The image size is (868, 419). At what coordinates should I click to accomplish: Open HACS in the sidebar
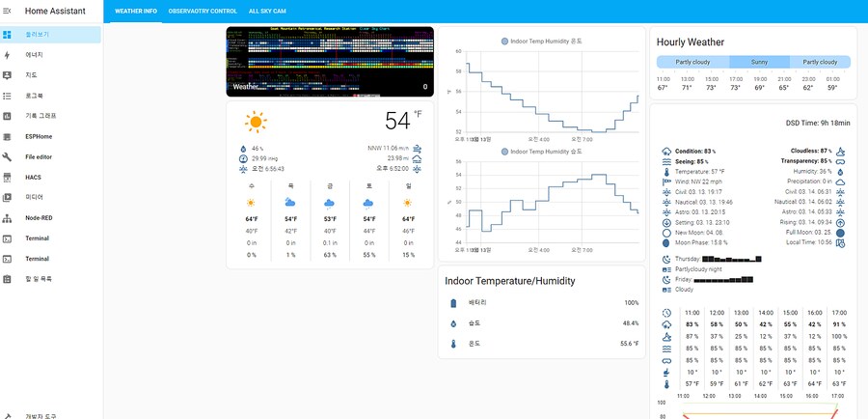[x=51, y=178]
